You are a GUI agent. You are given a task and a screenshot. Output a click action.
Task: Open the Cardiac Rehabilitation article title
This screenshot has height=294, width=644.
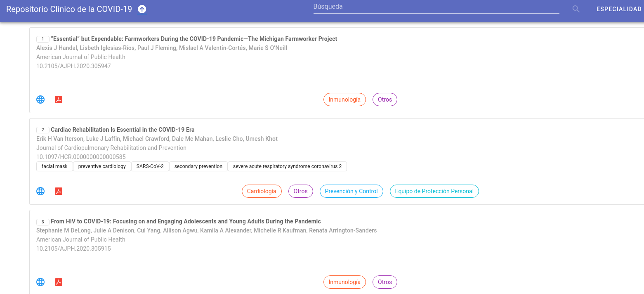[x=123, y=130]
